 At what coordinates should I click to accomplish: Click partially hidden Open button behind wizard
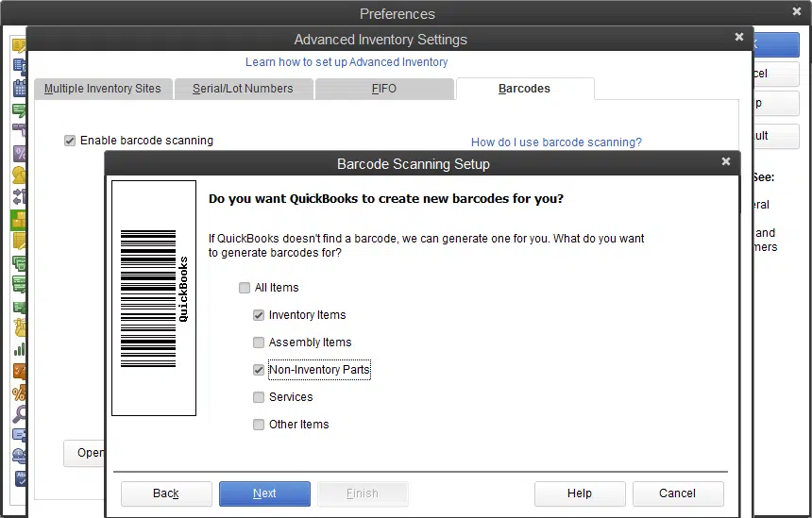[84, 453]
